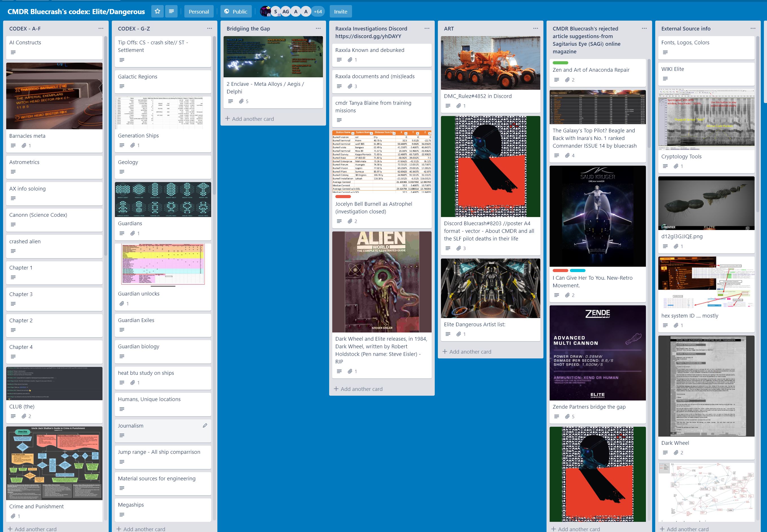The height and width of the screenshot is (532, 767).
Task: Click the description icon on cmdr Tanya Blaine card
Action: 339,120
